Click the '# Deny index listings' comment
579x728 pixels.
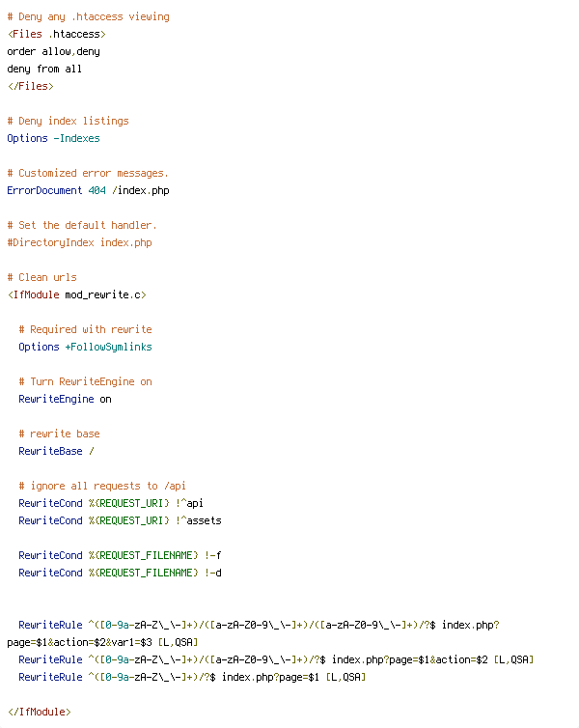pos(68,122)
